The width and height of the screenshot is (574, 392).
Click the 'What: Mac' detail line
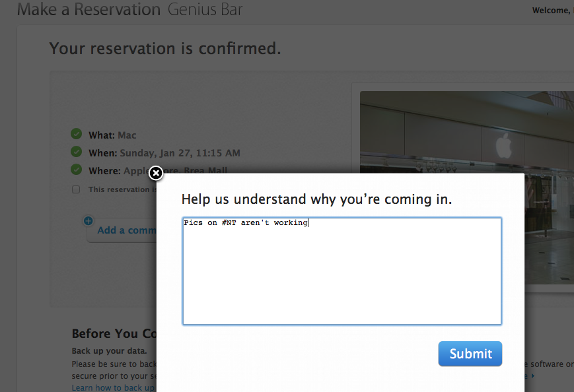(x=112, y=135)
